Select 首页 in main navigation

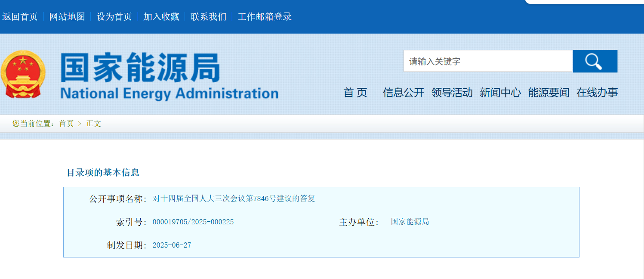(355, 93)
